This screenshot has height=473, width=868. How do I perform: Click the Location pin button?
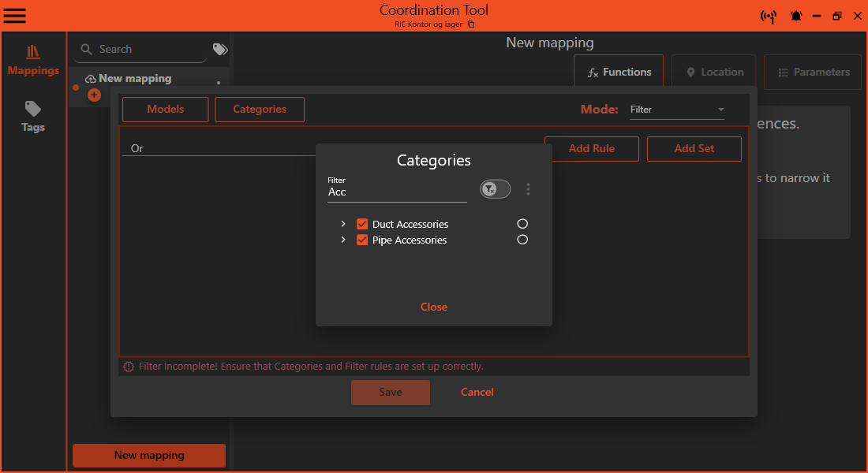click(x=713, y=71)
